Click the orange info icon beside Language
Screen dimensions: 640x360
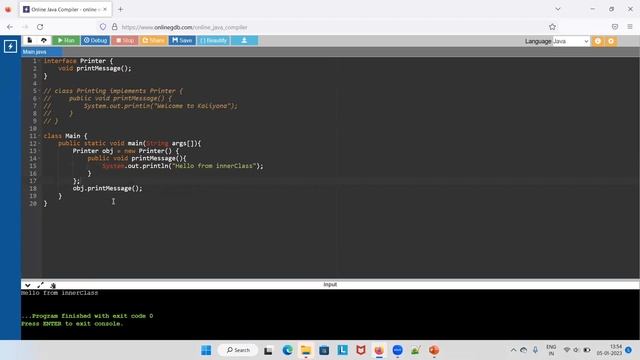[598, 41]
